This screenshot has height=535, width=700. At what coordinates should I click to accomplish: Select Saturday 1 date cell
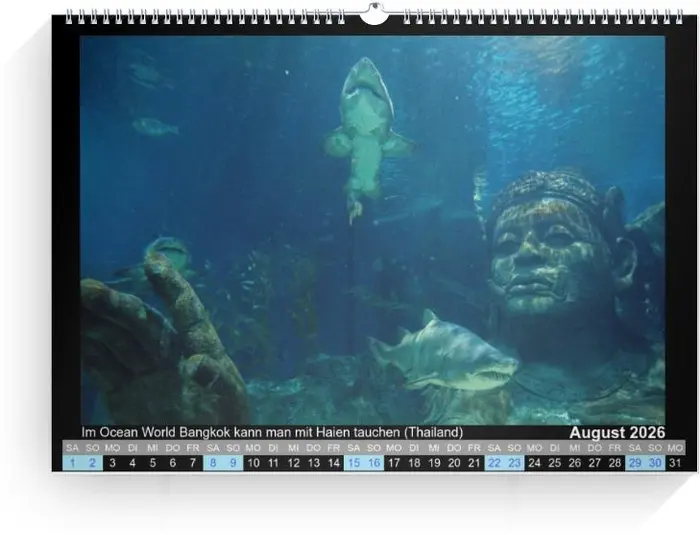(72, 463)
